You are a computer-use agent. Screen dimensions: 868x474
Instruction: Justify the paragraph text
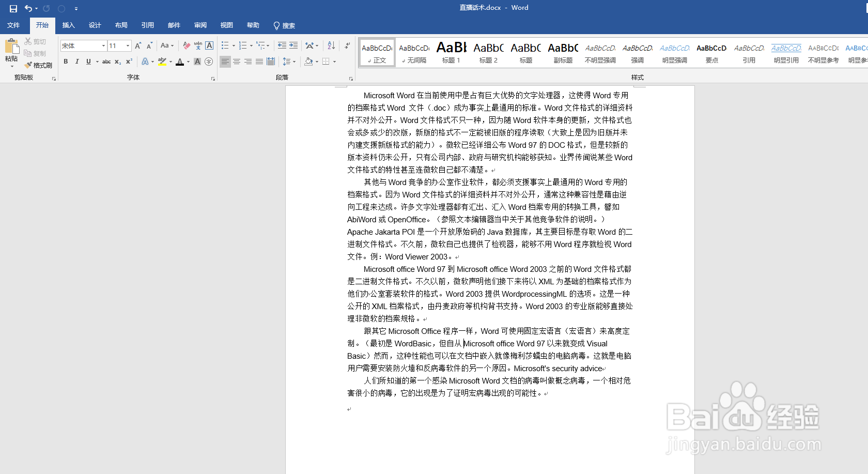pyautogui.click(x=259, y=62)
